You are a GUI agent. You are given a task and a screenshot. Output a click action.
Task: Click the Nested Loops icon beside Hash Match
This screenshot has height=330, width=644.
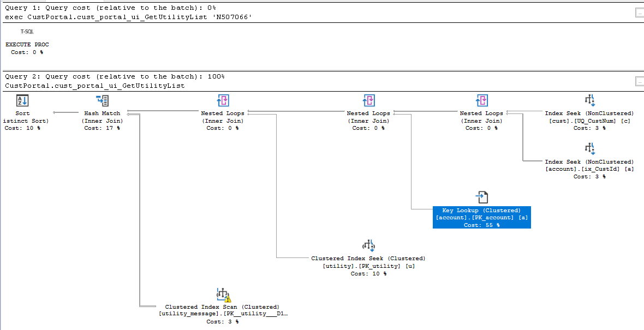pyautogui.click(x=223, y=100)
